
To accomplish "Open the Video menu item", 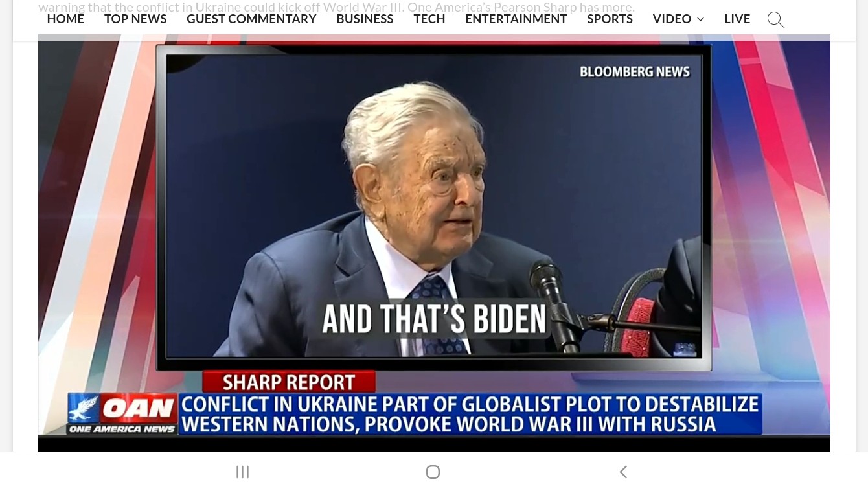I will point(672,19).
